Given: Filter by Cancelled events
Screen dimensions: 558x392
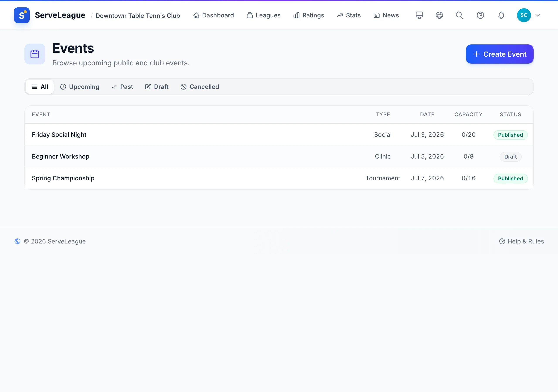Looking at the screenshot, I should [199, 87].
